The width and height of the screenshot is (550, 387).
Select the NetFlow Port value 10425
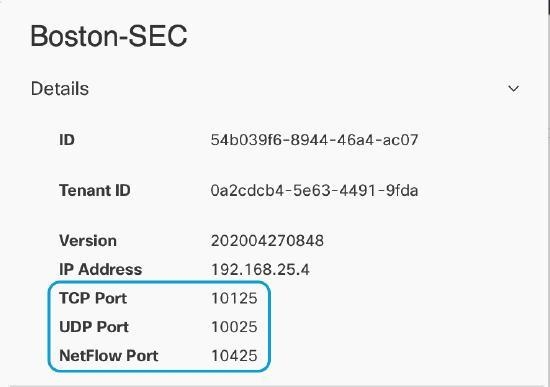[x=234, y=356]
